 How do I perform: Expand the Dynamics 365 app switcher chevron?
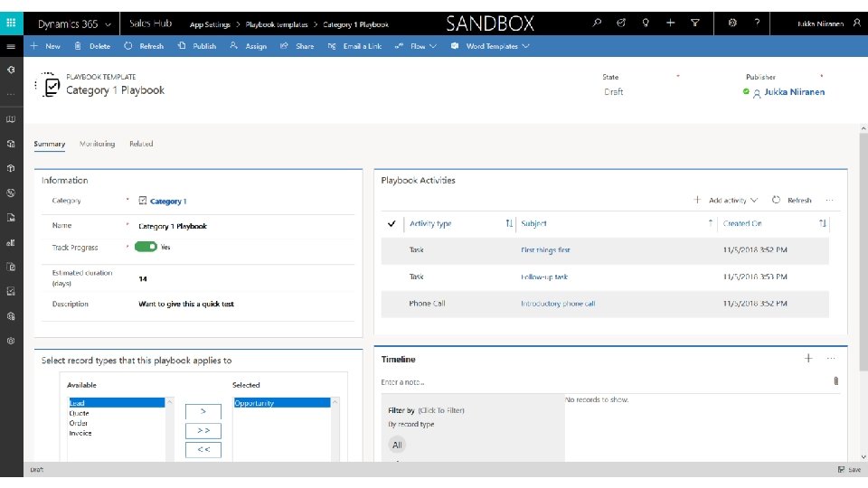pos(108,24)
